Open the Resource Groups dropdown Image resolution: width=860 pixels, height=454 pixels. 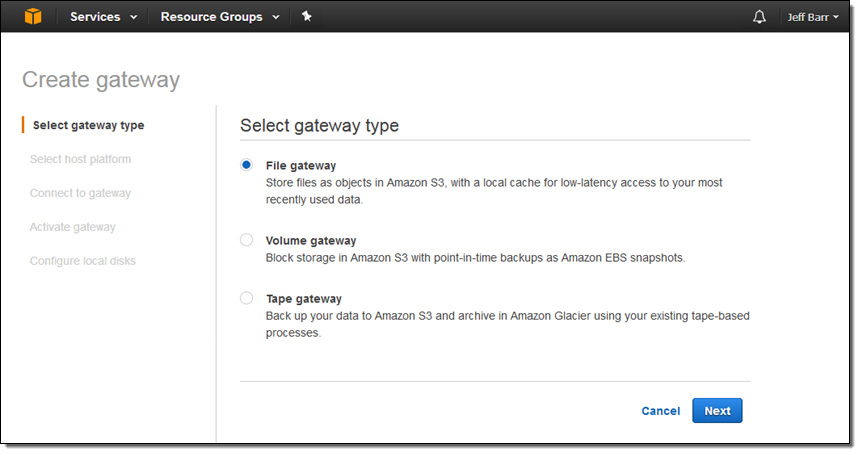pos(219,17)
